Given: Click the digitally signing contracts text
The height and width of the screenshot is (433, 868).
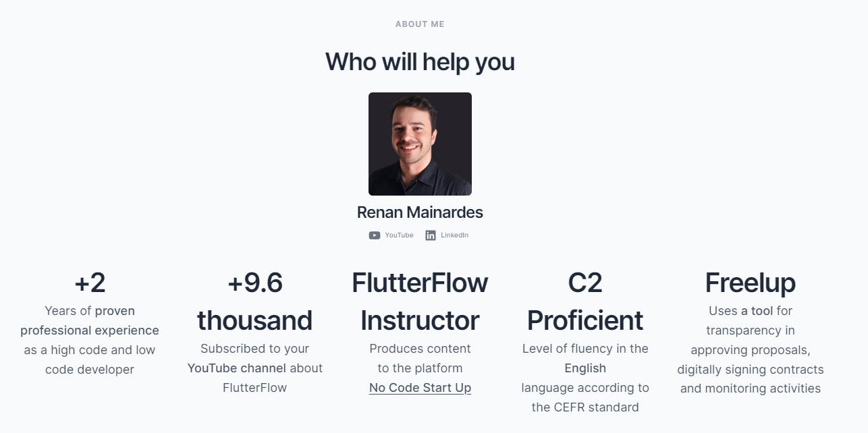Looking at the screenshot, I should click(x=751, y=370).
